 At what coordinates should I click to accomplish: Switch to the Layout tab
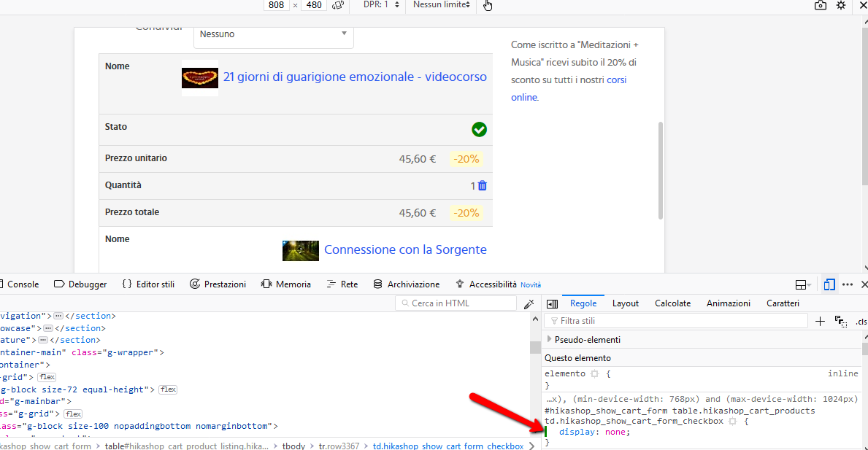click(625, 303)
